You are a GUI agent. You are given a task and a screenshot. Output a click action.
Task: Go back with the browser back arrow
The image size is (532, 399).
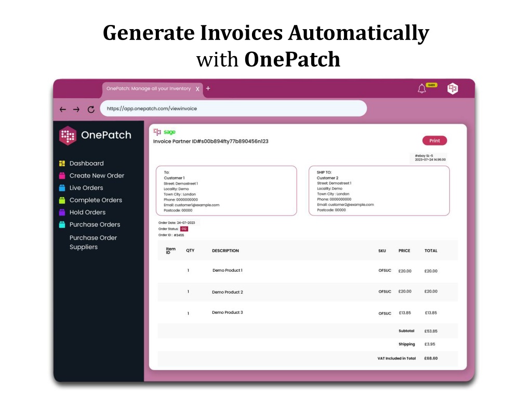63,109
